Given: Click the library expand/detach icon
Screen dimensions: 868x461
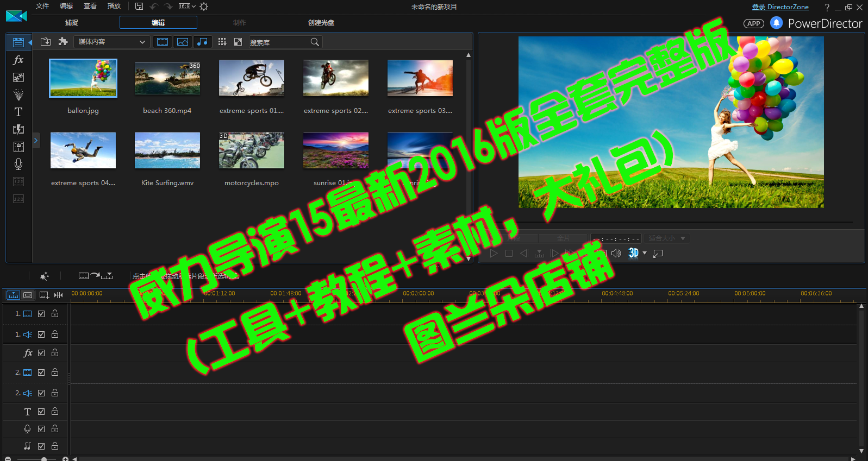Looking at the screenshot, I should coord(238,42).
